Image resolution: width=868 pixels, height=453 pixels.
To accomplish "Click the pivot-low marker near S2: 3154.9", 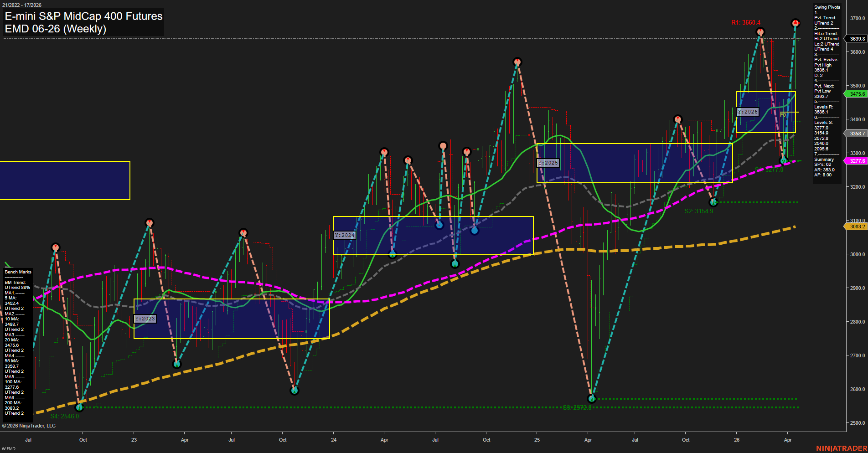I will [x=713, y=202].
